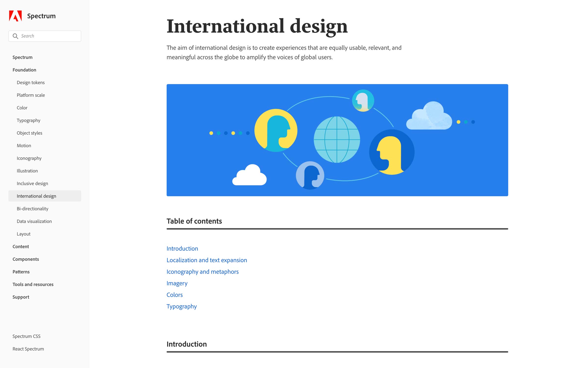Jump to the Colors section link

click(174, 295)
